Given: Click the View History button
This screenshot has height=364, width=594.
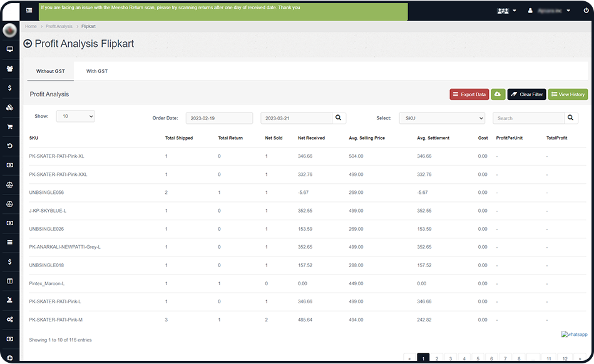Looking at the screenshot, I should (568, 94).
